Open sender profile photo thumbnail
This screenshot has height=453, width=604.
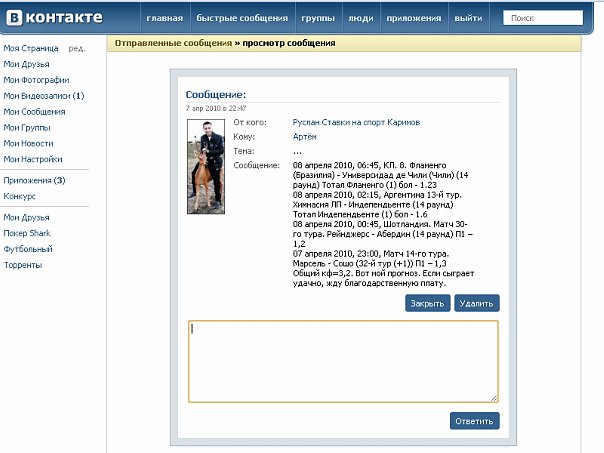click(205, 166)
